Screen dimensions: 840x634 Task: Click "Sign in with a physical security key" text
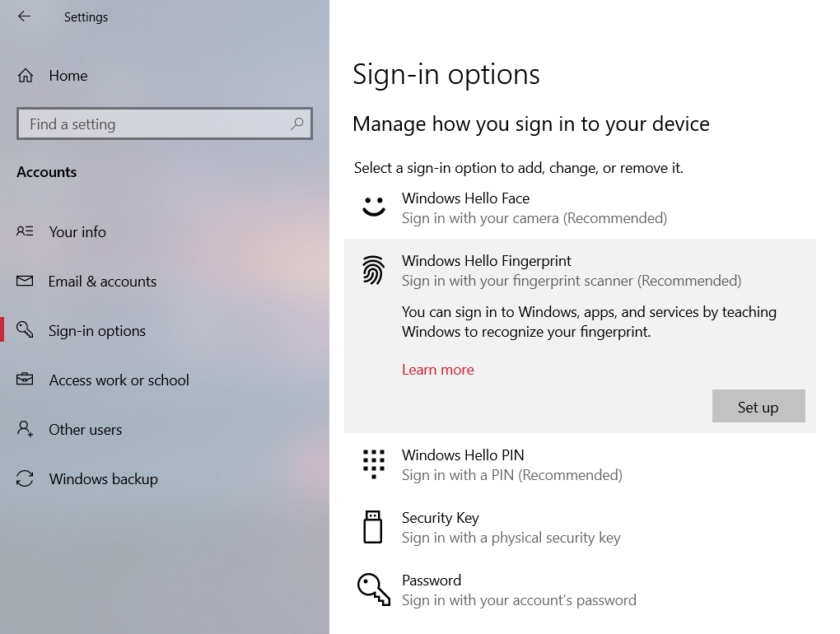tap(511, 538)
